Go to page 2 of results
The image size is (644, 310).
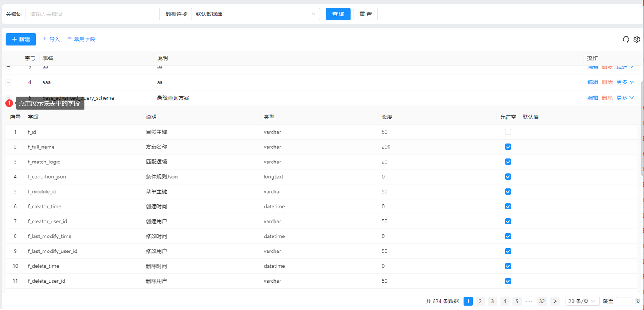[x=480, y=301]
